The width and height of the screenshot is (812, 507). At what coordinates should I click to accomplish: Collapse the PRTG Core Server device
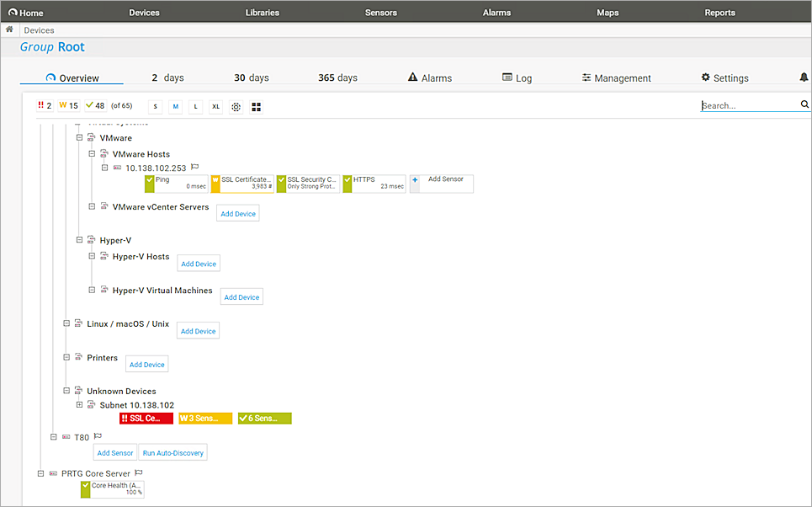point(40,473)
